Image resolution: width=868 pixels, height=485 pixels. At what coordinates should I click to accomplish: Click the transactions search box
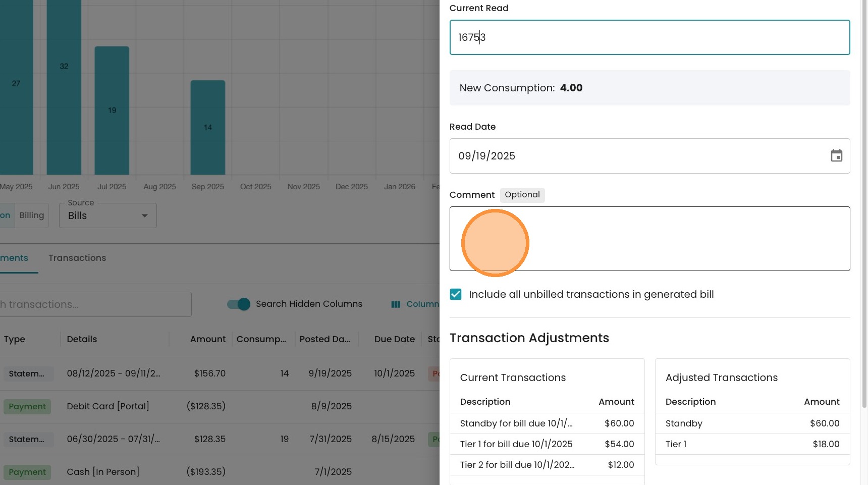[x=95, y=304]
